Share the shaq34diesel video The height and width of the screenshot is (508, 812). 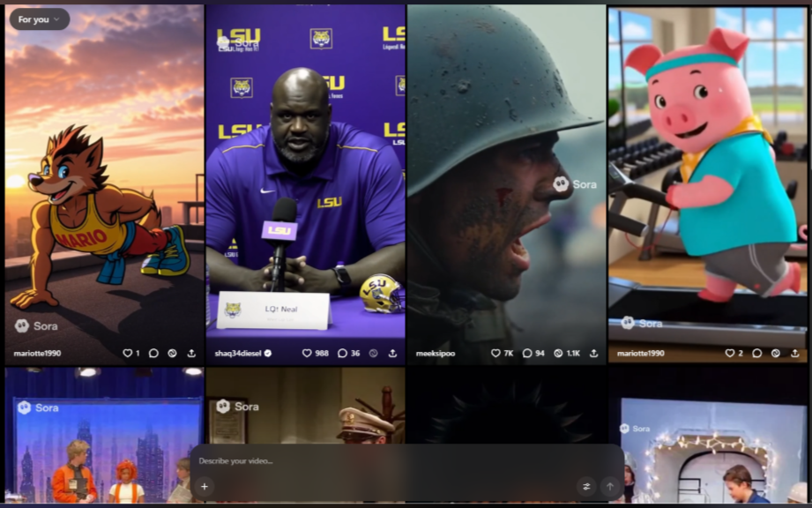pyautogui.click(x=392, y=353)
